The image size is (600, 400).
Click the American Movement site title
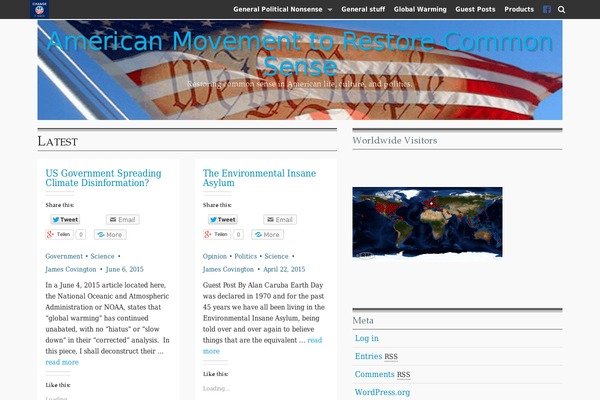pos(300,53)
